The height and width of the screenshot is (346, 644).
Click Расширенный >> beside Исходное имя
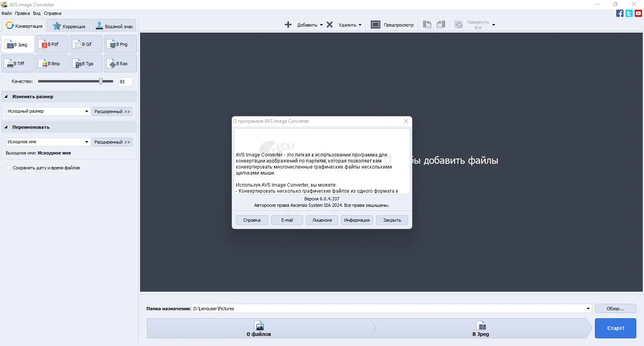(x=112, y=142)
